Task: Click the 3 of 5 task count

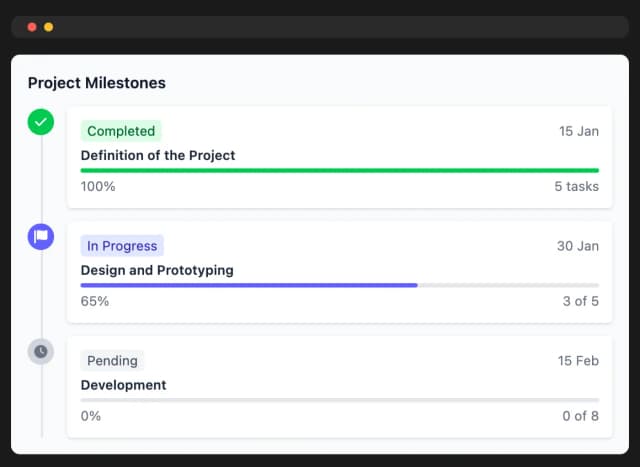Action: pyautogui.click(x=581, y=301)
